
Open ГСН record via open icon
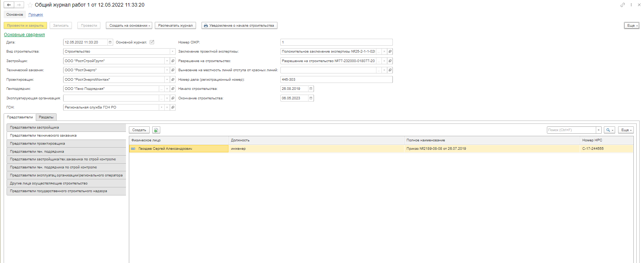(173, 107)
